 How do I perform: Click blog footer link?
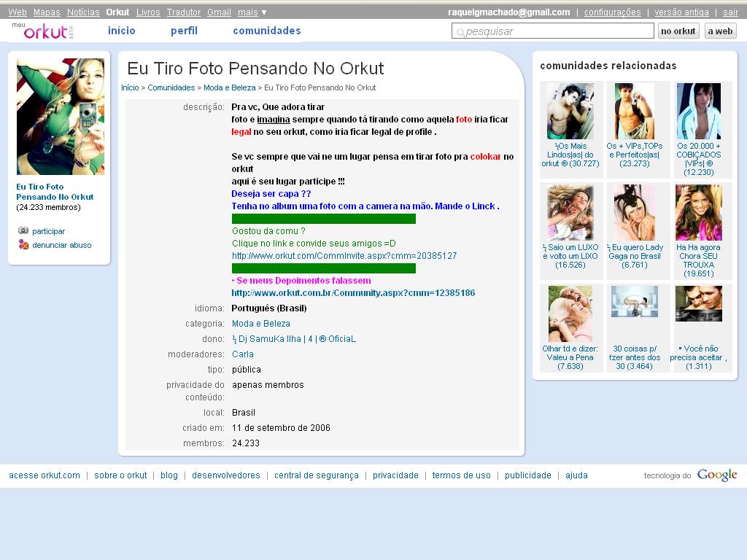point(169,475)
